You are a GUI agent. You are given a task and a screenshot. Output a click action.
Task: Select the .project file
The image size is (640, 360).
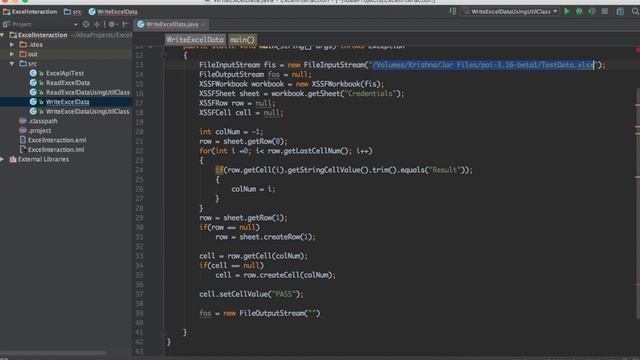(x=40, y=130)
